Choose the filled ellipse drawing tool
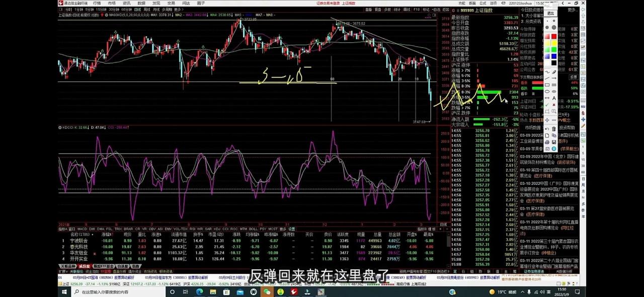This screenshot has height=297, width=644. (x=553, y=91)
